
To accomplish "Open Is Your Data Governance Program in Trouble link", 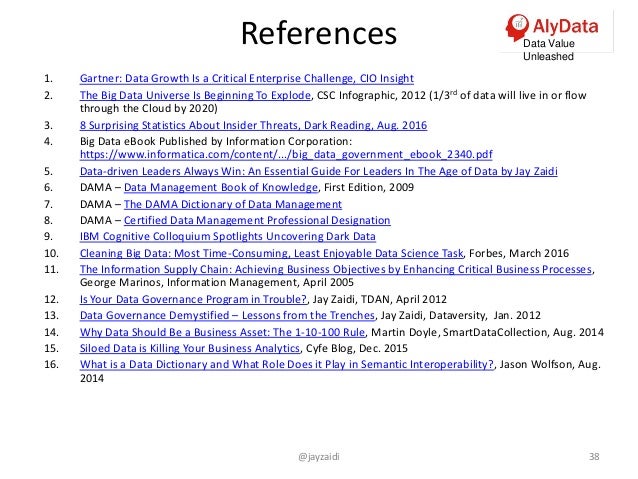I will click(193, 299).
